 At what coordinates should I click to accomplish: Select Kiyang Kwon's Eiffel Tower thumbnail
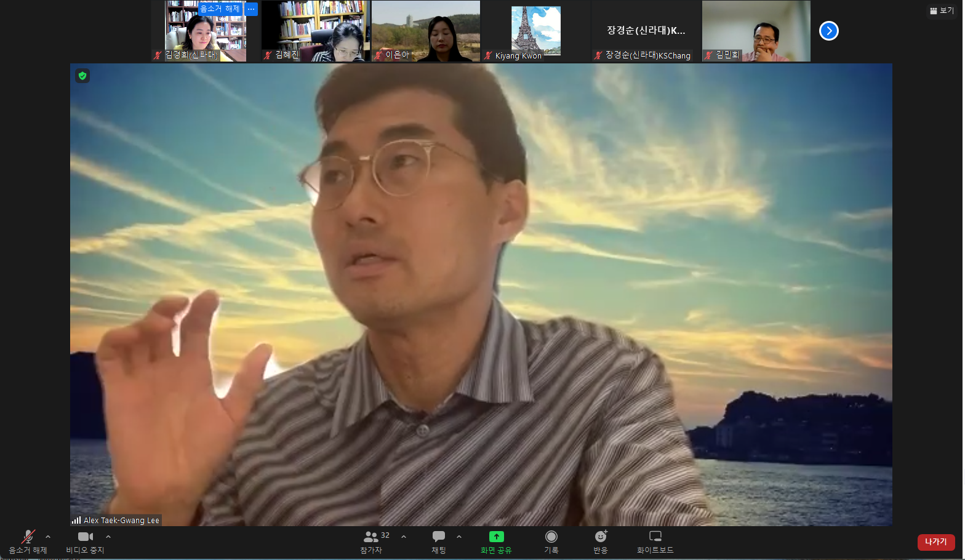[535, 31]
